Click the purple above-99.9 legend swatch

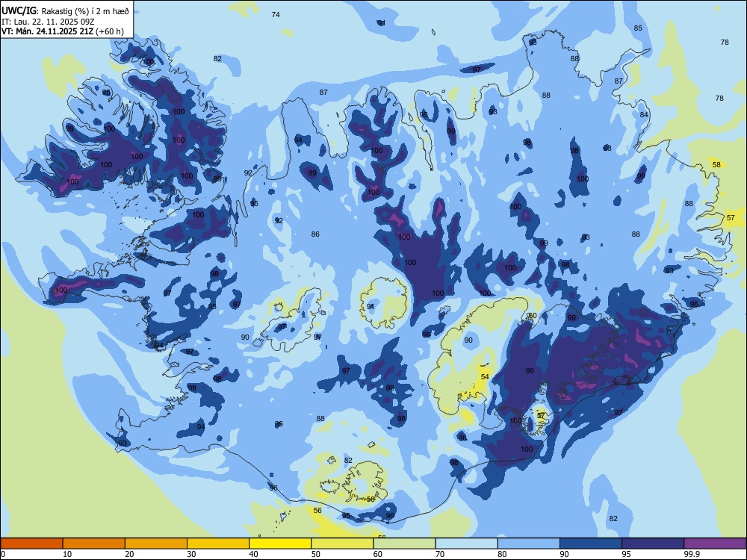pos(715,544)
